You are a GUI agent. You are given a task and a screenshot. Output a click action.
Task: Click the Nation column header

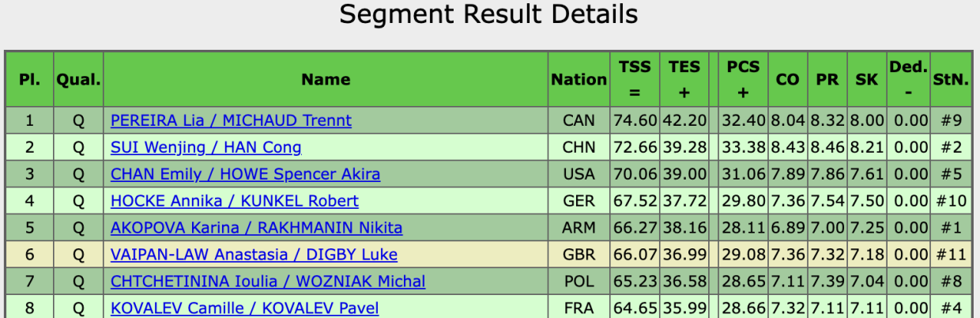coord(579,79)
